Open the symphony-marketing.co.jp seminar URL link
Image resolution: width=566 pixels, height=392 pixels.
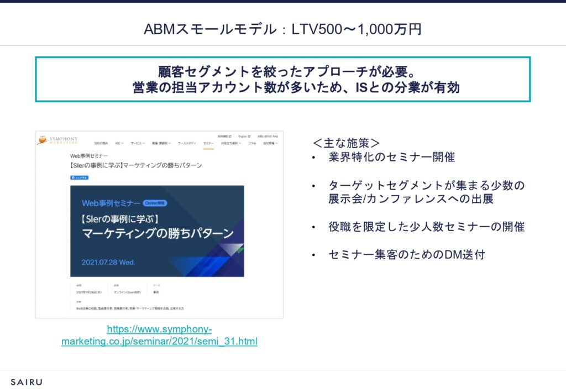(x=159, y=336)
